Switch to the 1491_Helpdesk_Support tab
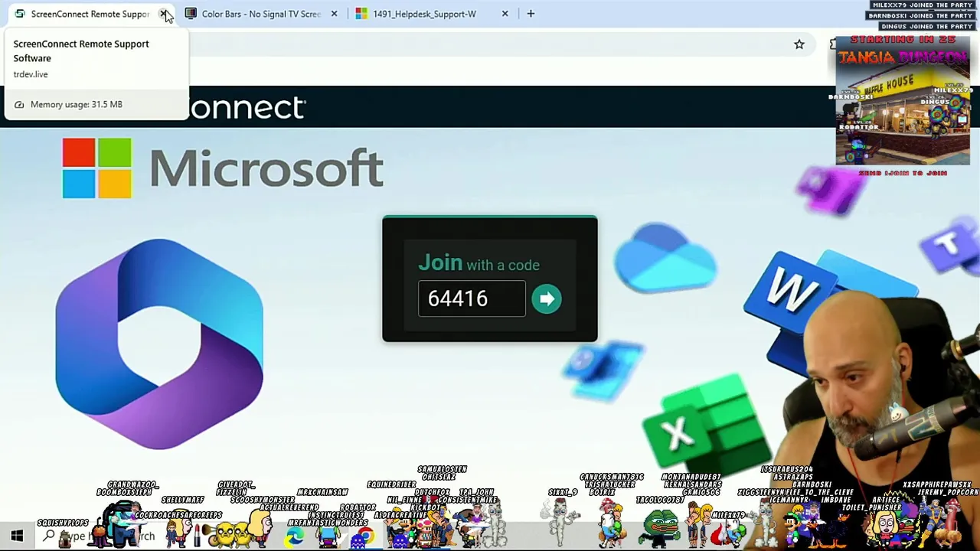The height and width of the screenshot is (551, 980). (424, 14)
